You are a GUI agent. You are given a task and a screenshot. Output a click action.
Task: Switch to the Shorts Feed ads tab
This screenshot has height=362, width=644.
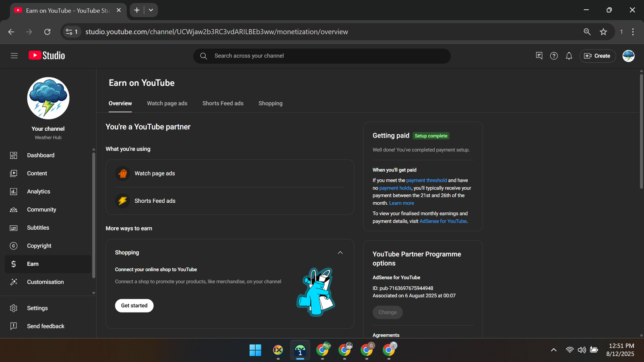[x=223, y=103]
